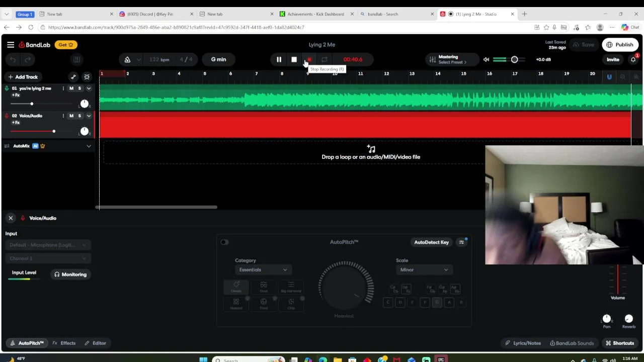The image size is (644, 362).
Task: Open the Scale Minor dropdown
Action: pyautogui.click(x=424, y=270)
